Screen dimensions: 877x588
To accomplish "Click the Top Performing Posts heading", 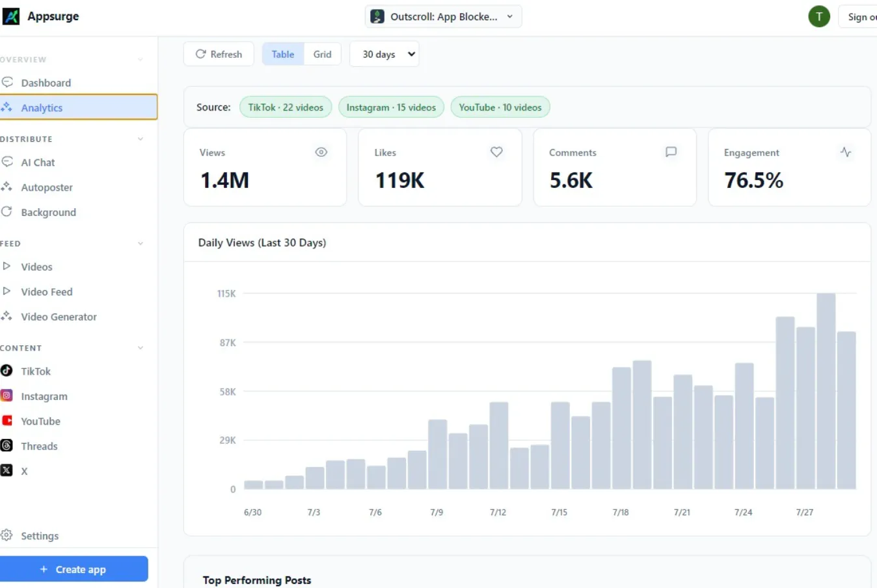I will pos(257,580).
